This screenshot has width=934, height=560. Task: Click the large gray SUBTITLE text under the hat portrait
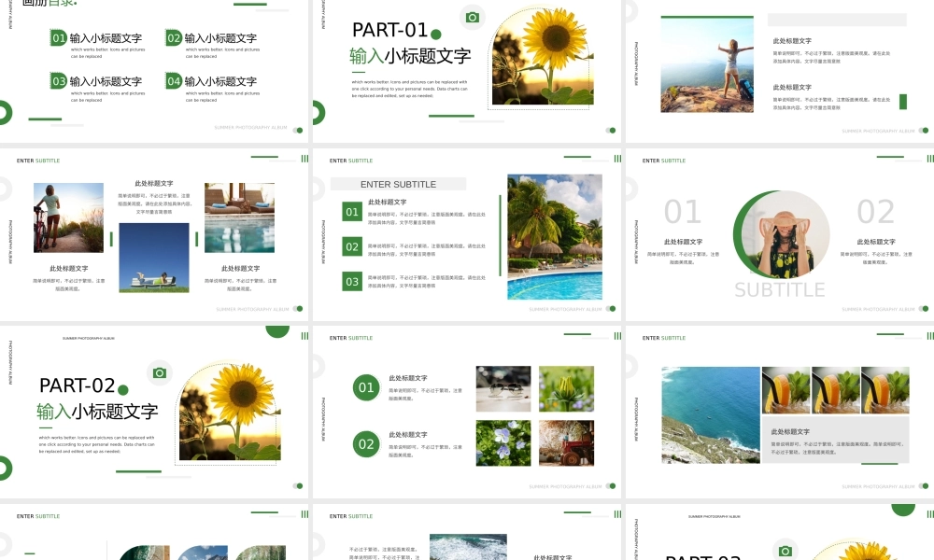[780, 290]
